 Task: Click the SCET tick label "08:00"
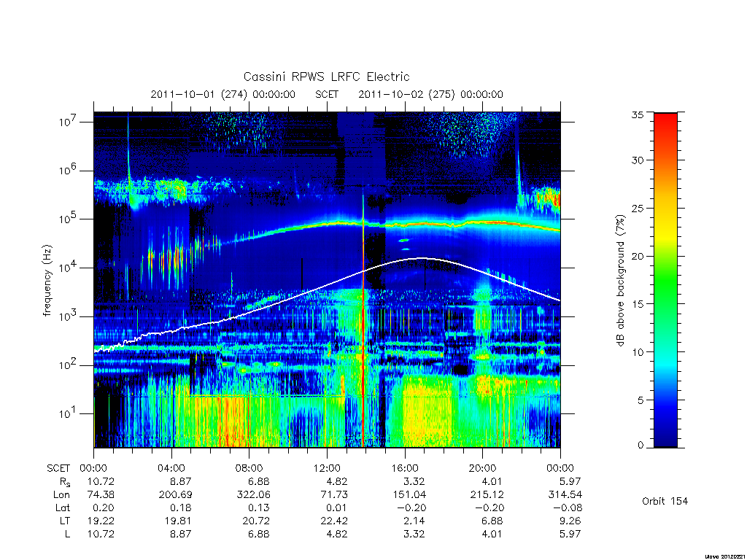[249, 468]
